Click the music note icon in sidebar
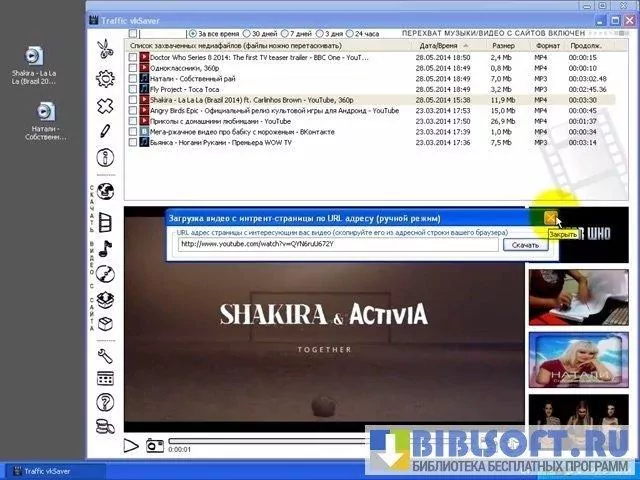Screen dimensions: 640x480 (x=105, y=247)
